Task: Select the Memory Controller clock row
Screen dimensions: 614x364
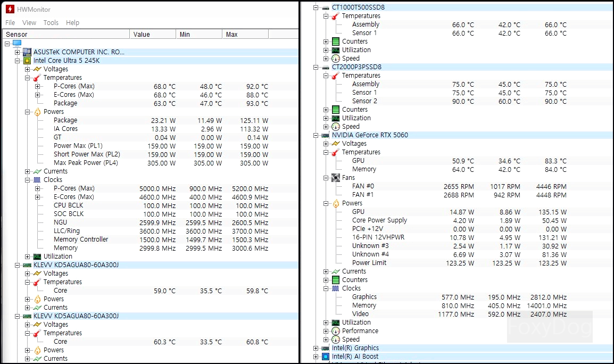Action: 161,239
